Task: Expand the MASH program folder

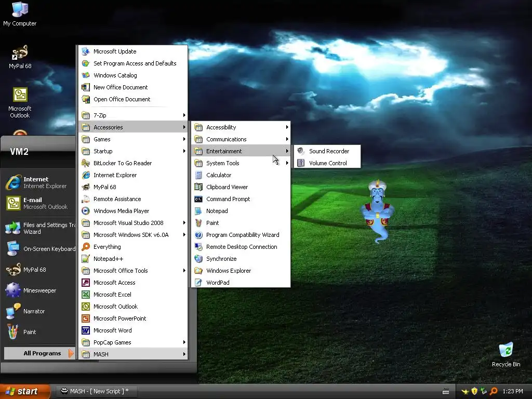Action: click(x=133, y=354)
